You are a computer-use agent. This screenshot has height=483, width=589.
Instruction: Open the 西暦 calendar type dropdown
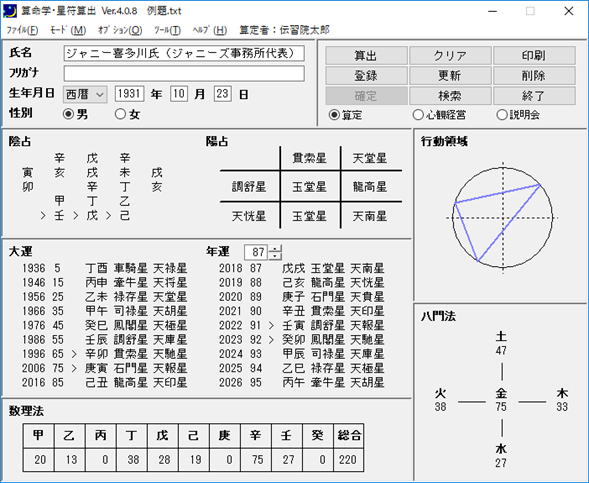[x=85, y=94]
